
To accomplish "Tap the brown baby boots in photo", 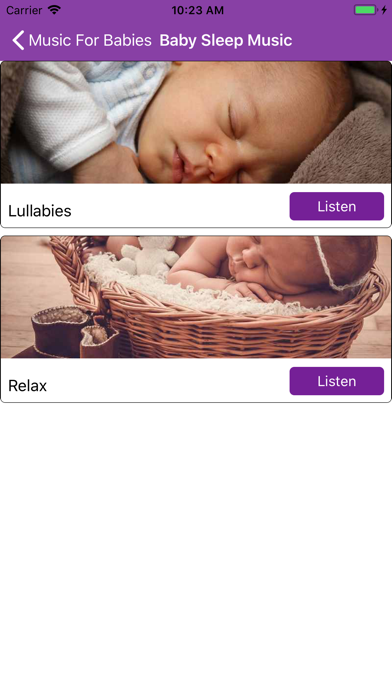I will pos(75,332).
